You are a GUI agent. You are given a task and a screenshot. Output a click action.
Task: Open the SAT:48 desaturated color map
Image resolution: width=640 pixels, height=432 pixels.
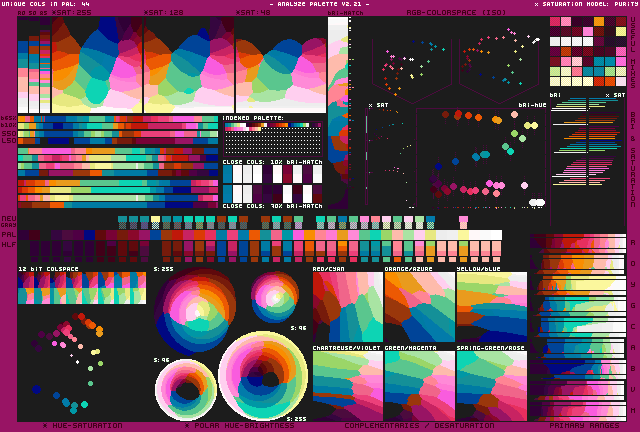click(281, 65)
